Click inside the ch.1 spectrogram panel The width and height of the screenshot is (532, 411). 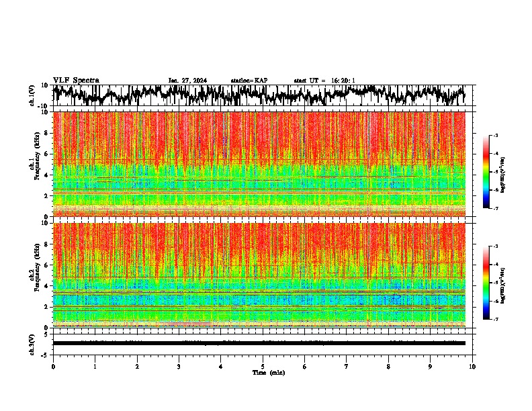tap(259, 164)
